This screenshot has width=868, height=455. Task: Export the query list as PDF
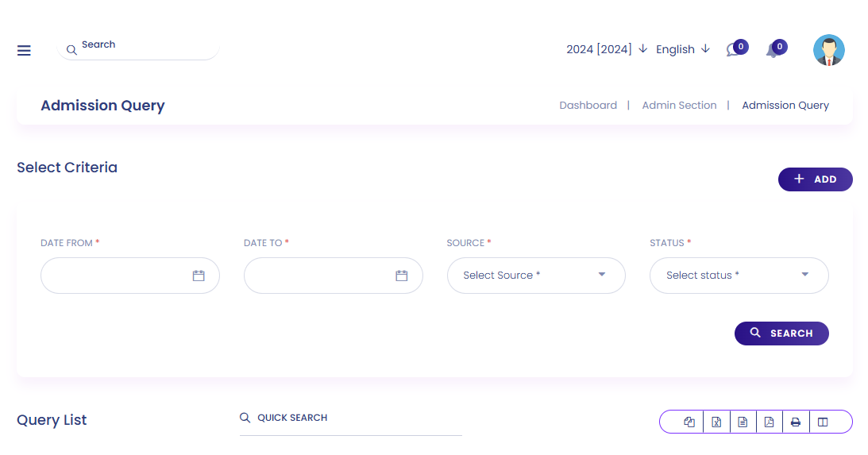769,422
